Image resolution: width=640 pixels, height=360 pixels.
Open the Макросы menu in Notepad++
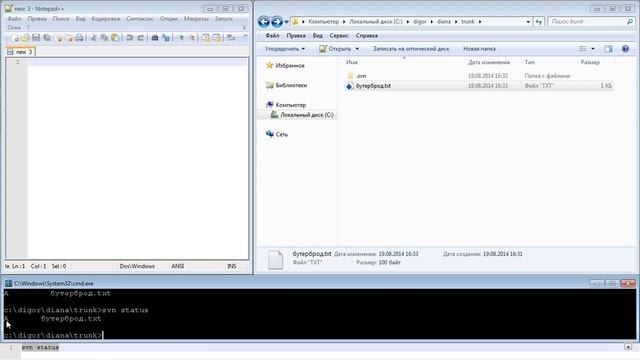(x=196, y=19)
